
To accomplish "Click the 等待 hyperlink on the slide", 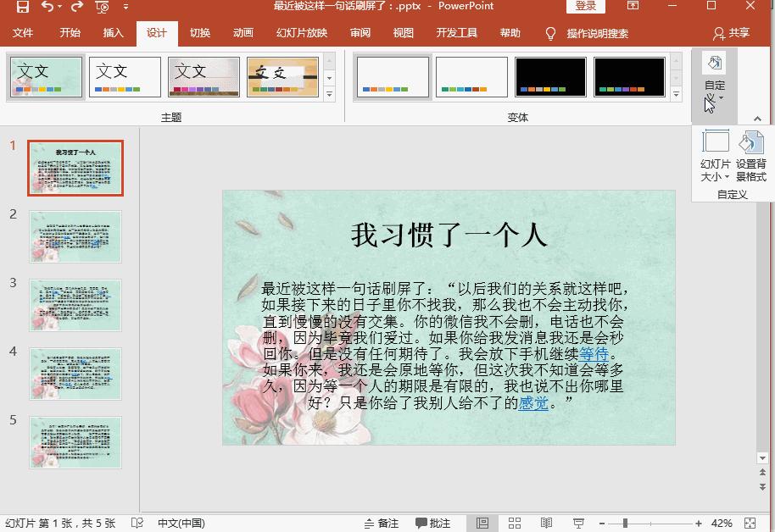I will click(594, 353).
